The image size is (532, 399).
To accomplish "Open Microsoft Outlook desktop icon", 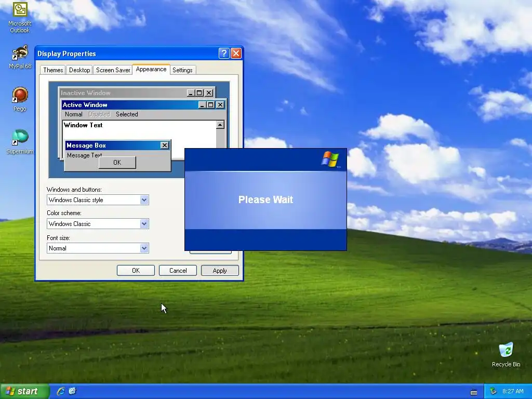I will click(x=20, y=17).
